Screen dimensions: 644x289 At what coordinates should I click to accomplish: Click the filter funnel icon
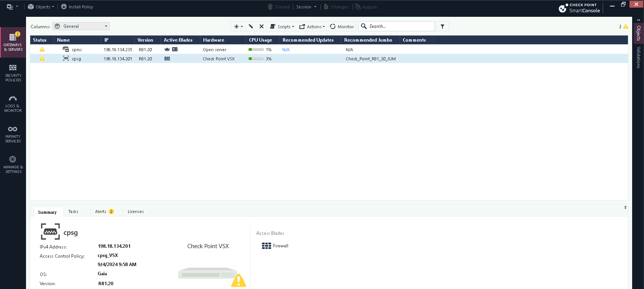(442, 26)
